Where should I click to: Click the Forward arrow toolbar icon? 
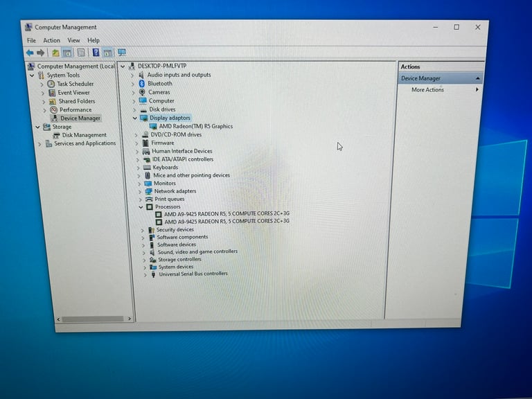[x=40, y=53]
